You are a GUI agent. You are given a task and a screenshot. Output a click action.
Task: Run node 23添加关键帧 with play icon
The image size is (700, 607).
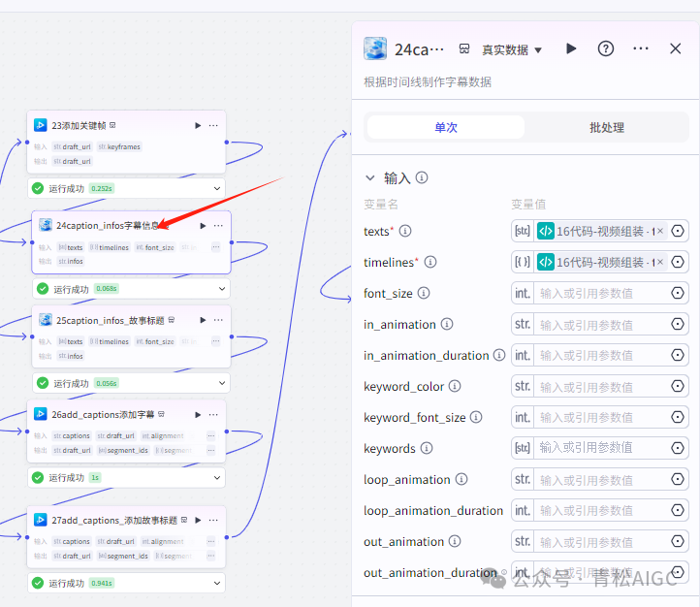point(198,126)
